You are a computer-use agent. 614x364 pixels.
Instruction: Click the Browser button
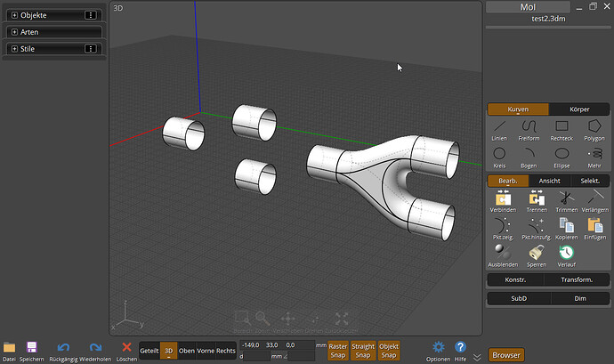(x=505, y=354)
